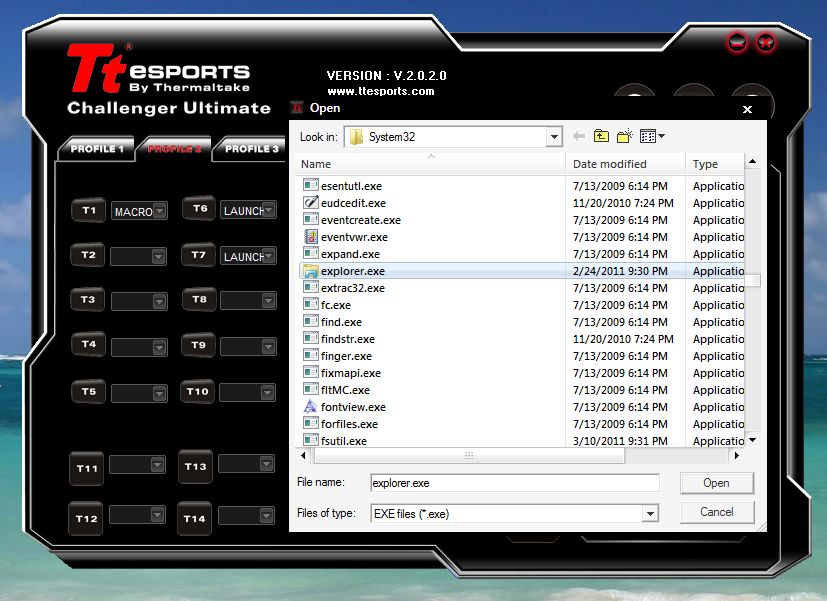
Task: Expand the T13 function dropdown
Action: (266, 463)
